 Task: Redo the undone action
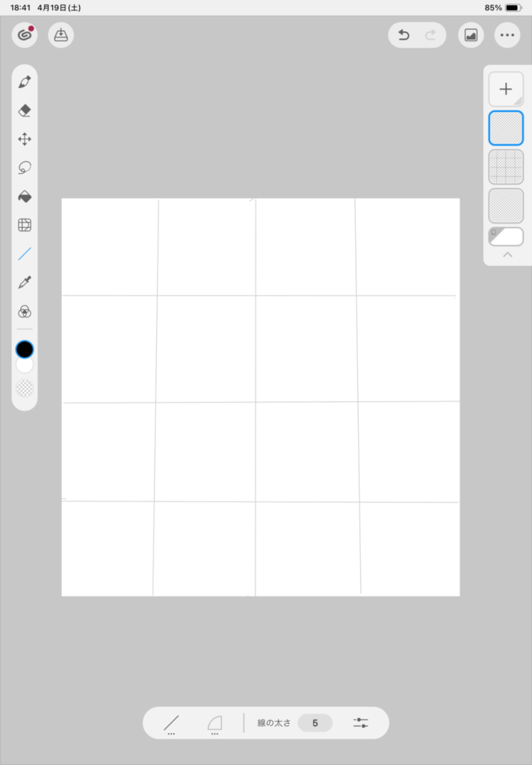pyautogui.click(x=430, y=35)
